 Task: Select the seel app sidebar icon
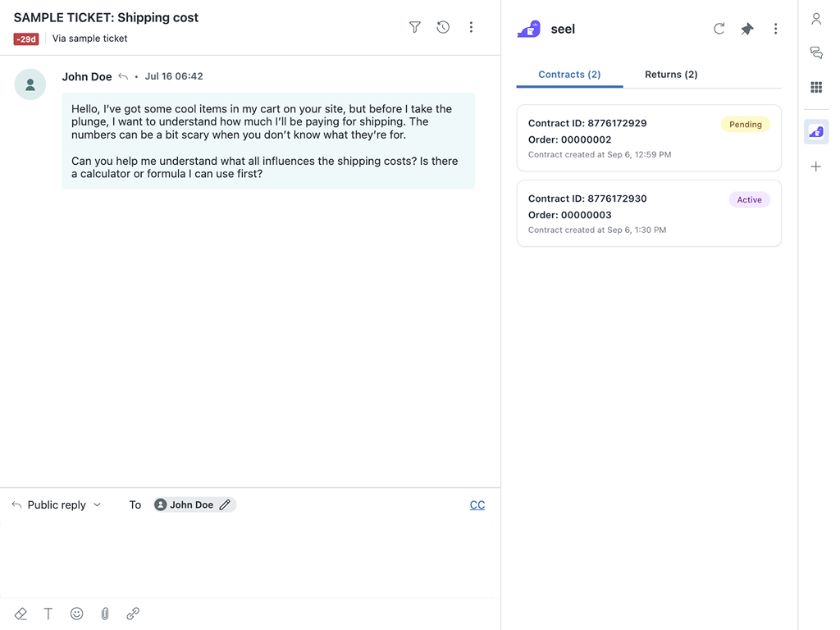pos(816,131)
